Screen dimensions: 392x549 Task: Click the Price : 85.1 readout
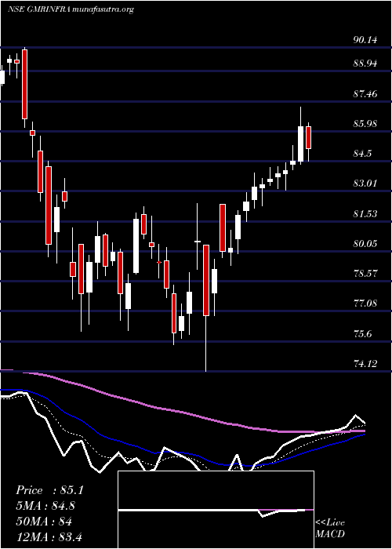pyautogui.click(x=49, y=490)
